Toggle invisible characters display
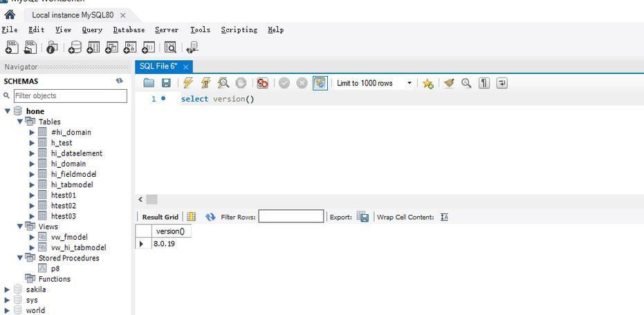644x315 pixels. (x=484, y=83)
